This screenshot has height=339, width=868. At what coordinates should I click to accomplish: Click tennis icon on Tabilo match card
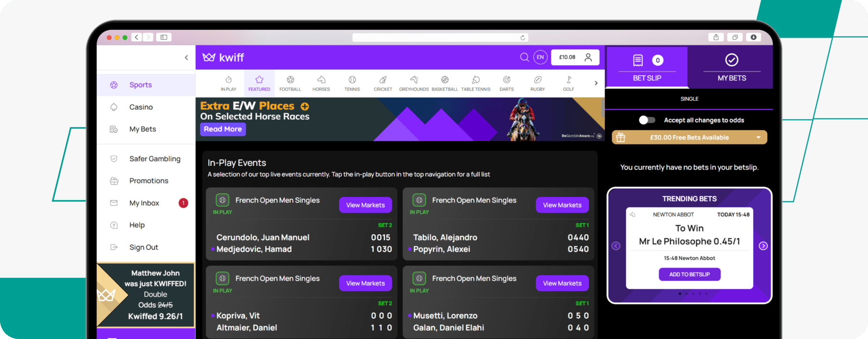[x=419, y=200]
